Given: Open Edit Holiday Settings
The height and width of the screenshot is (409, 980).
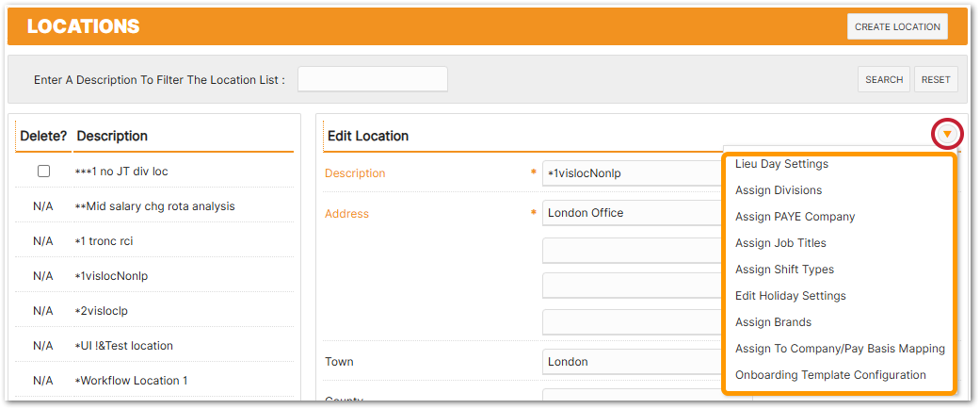Looking at the screenshot, I should coord(790,296).
